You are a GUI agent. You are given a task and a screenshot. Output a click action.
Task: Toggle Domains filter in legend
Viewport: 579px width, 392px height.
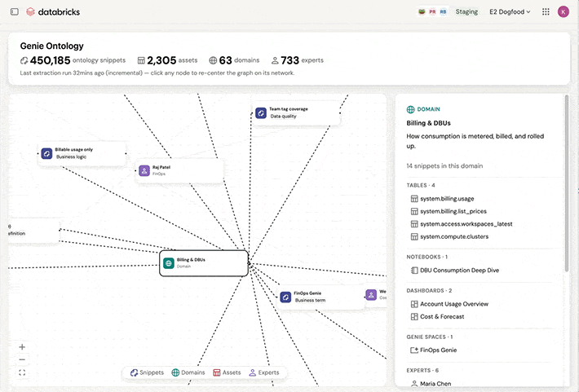click(x=188, y=372)
